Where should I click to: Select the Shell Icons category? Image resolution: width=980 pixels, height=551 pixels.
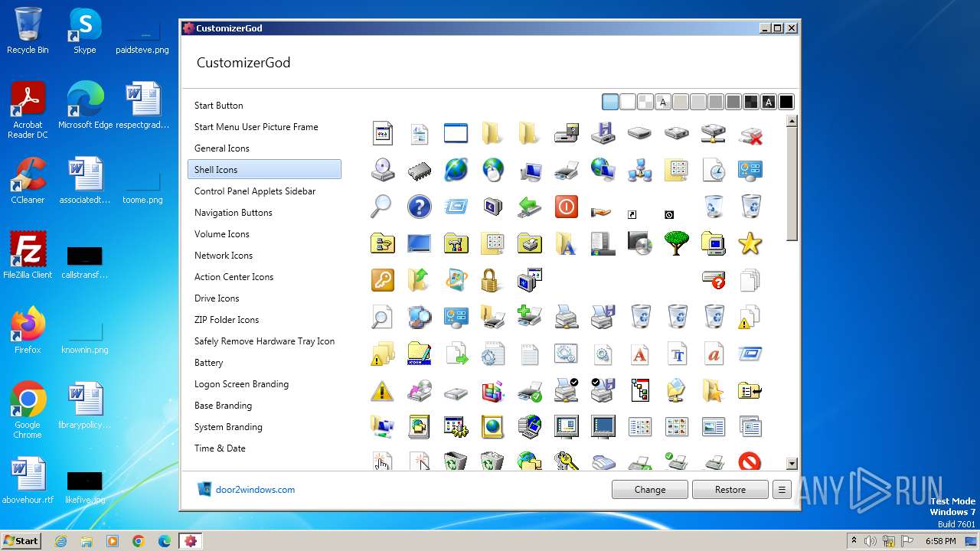click(264, 170)
